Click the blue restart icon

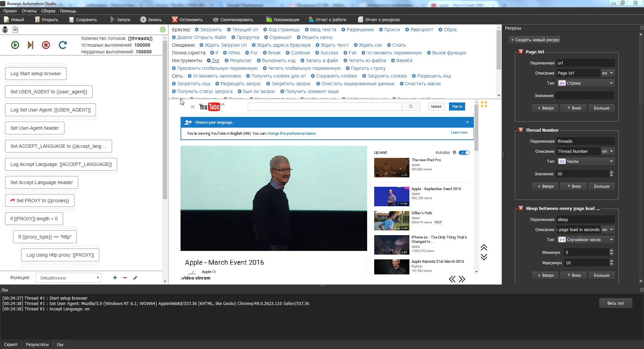63,45
